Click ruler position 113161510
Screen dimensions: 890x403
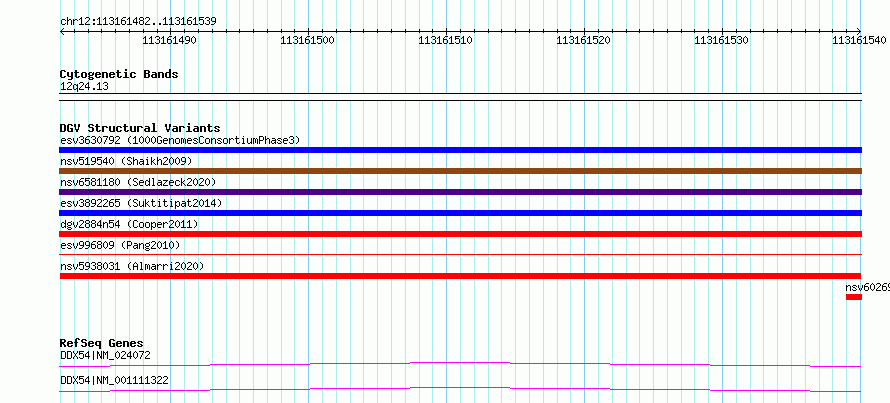[446, 40]
